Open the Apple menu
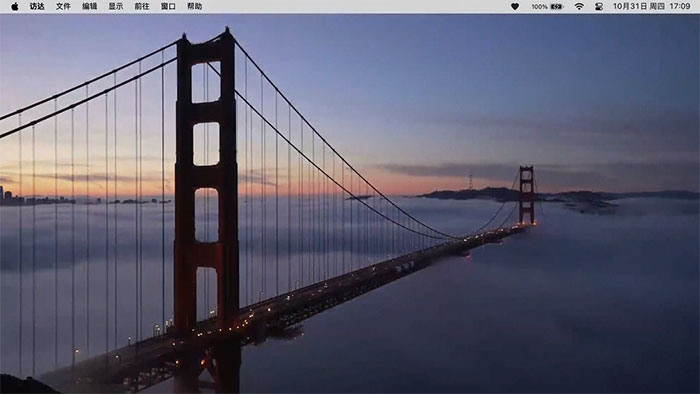Image resolution: width=700 pixels, height=394 pixels. click(15, 6)
